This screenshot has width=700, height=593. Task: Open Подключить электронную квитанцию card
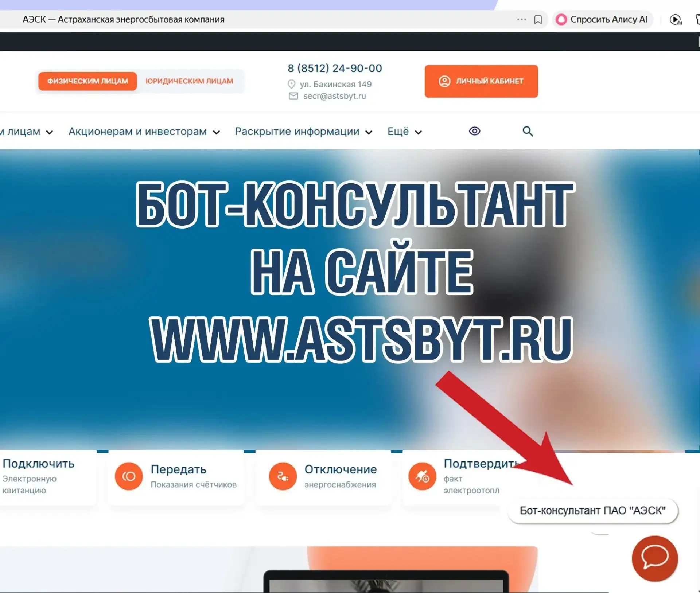pos(47,477)
